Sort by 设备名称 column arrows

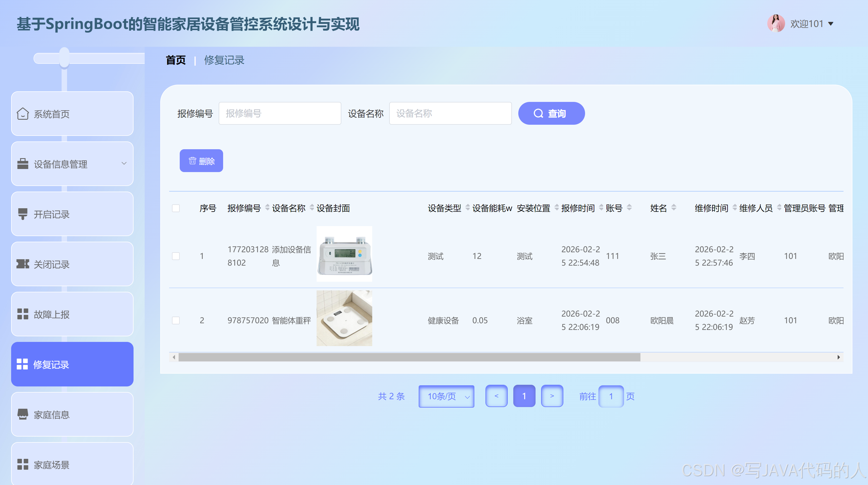[311, 207]
